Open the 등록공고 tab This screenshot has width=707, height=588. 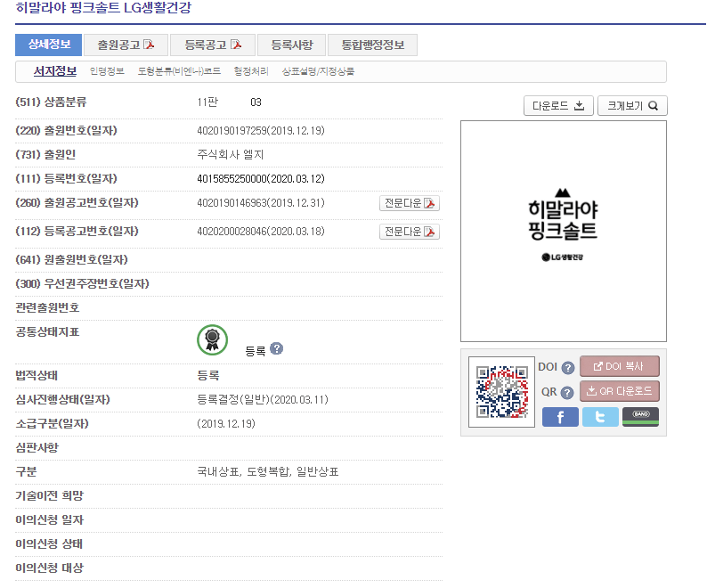click(x=212, y=45)
